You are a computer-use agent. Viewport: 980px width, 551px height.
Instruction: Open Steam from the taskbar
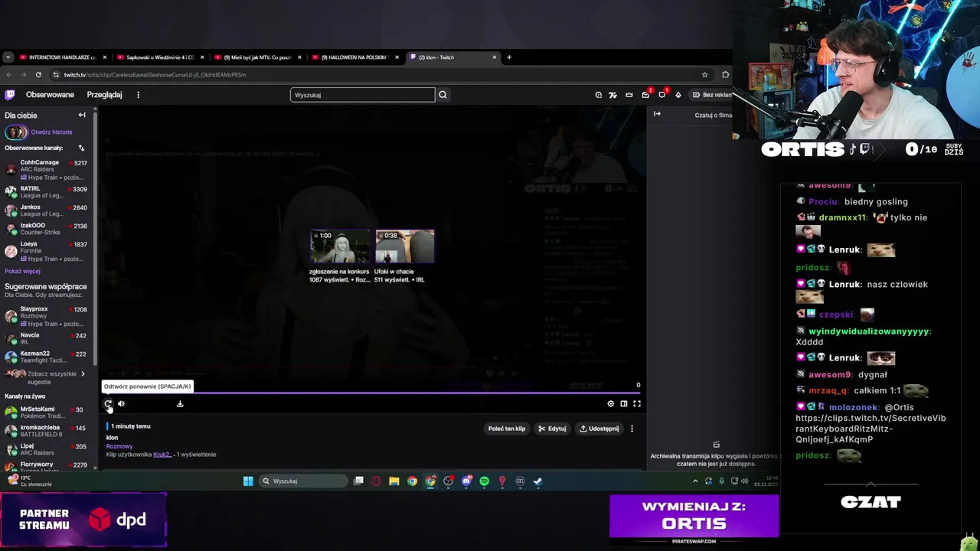(537, 481)
